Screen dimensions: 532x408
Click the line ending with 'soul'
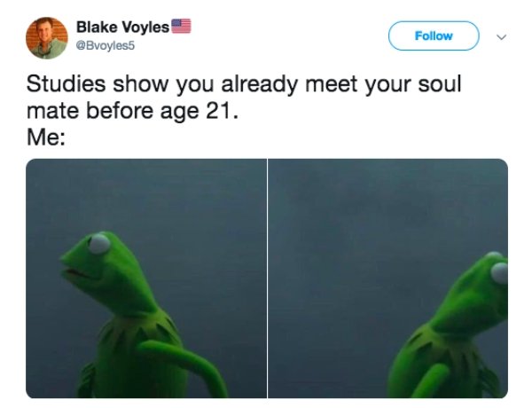(244, 83)
